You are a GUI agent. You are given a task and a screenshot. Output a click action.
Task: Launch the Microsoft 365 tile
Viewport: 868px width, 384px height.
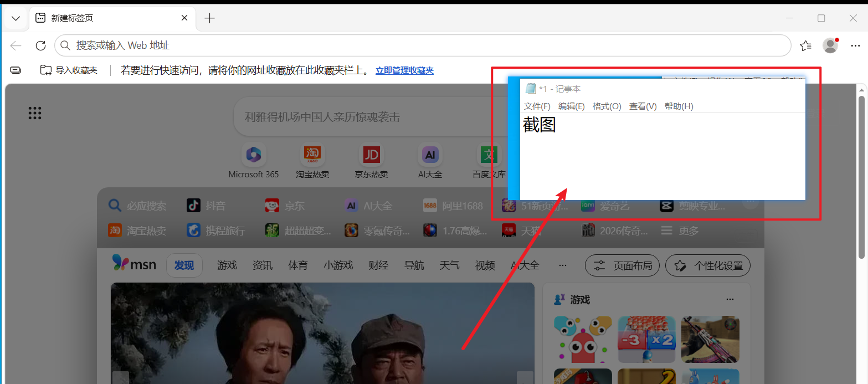(254, 161)
